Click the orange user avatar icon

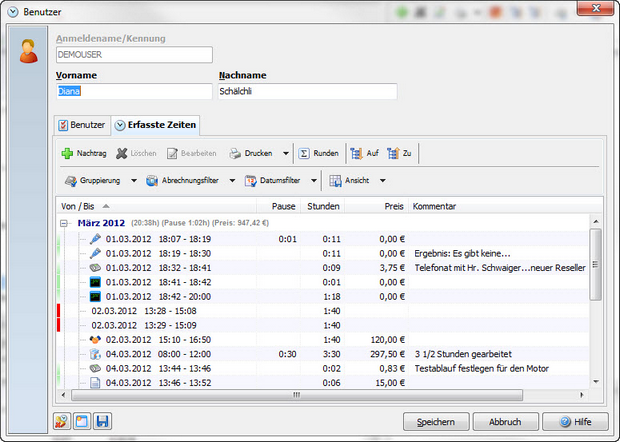pyautogui.click(x=28, y=51)
